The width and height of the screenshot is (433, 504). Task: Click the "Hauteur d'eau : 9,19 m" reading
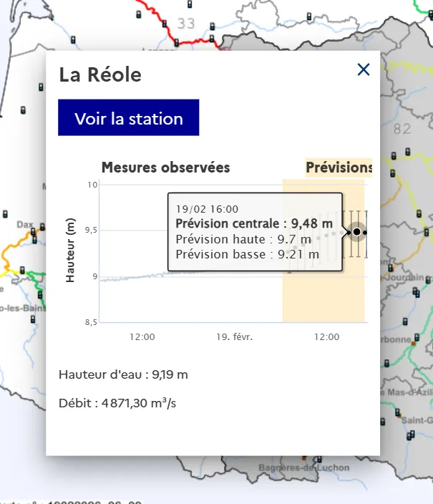pyautogui.click(x=123, y=374)
